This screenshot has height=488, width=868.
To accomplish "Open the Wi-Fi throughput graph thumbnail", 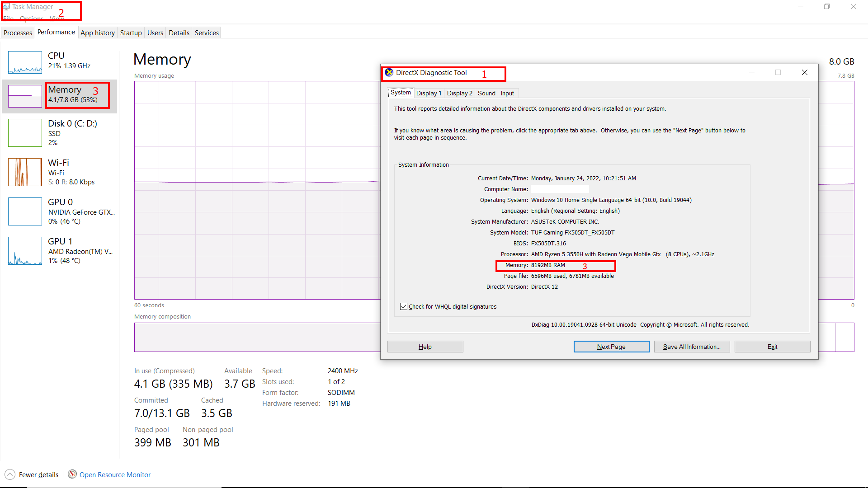I will (25, 172).
